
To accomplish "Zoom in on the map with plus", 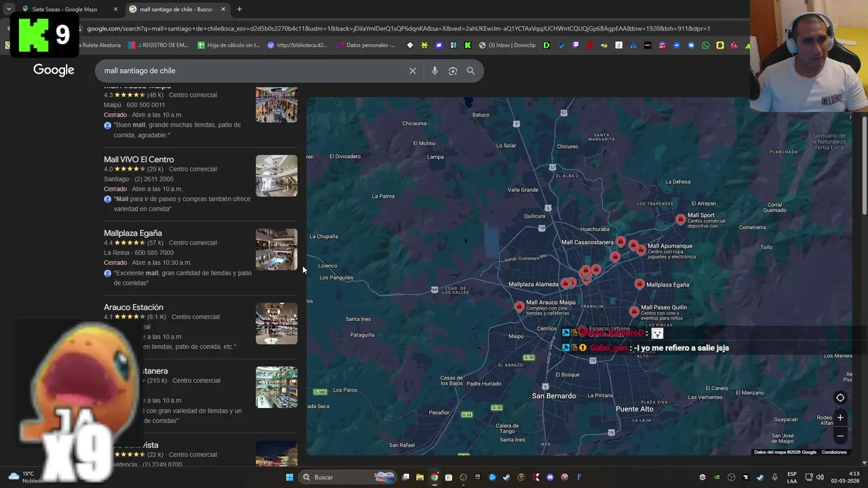I will tap(840, 418).
